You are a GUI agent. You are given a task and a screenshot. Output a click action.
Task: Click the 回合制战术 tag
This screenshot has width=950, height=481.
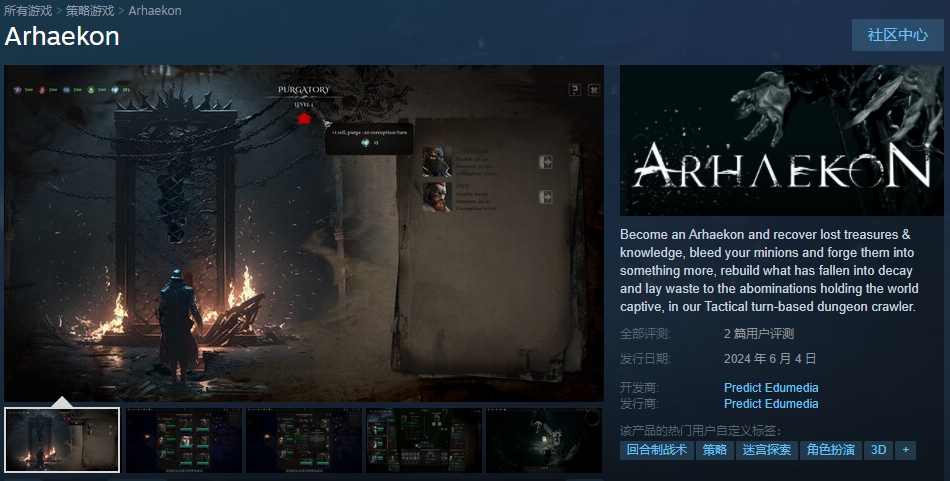(657, 450)
